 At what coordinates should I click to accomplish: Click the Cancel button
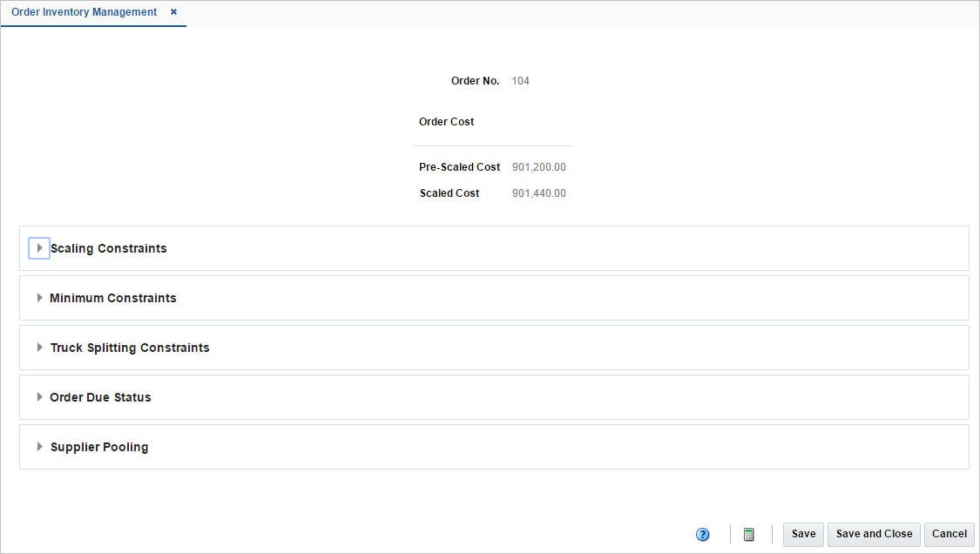click(x=949, y=534)
